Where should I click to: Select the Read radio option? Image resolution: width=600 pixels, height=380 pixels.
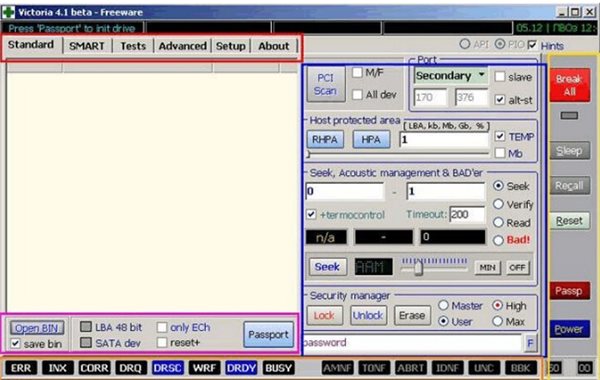(x=498, y=222)
